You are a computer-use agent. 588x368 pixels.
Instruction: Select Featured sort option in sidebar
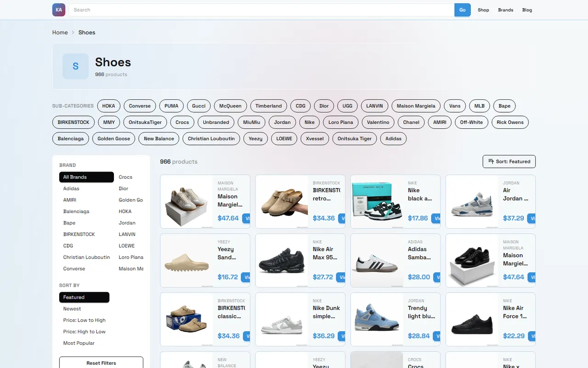click(84, 297)
